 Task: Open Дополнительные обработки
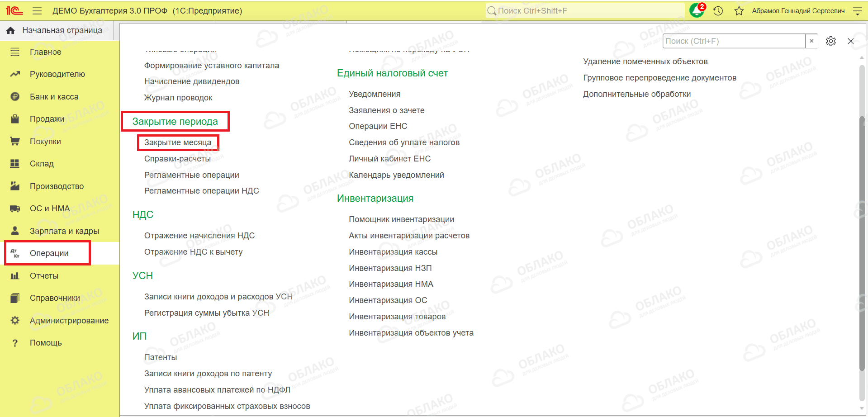pyautogui.click(x=637, y=94)
